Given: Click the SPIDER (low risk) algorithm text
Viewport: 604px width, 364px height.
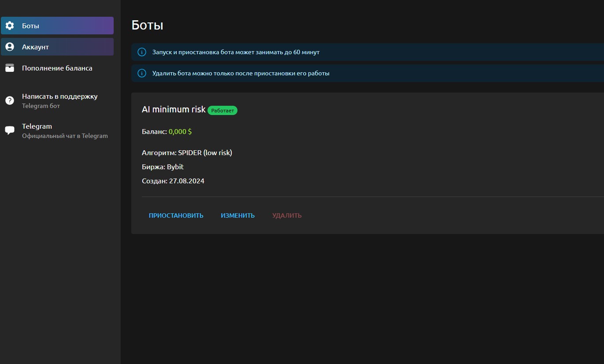Looking at the screenshot, I should pos(205,152).
